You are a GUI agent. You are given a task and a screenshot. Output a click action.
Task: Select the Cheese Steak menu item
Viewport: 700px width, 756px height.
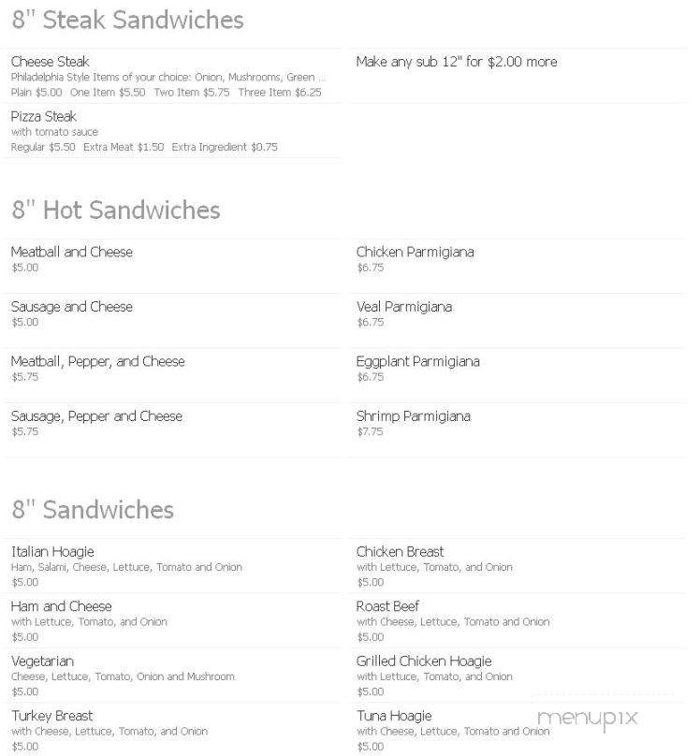[51, 62]
